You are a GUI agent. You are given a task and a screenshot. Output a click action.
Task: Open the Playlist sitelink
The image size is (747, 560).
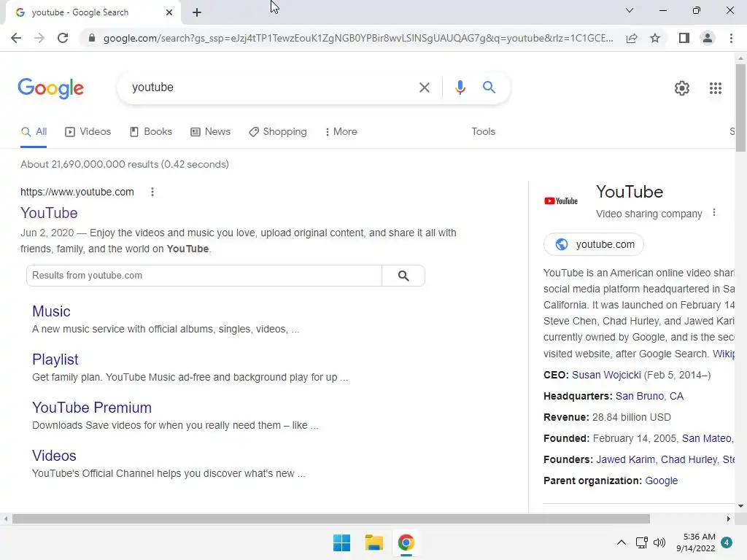(55, 359)
